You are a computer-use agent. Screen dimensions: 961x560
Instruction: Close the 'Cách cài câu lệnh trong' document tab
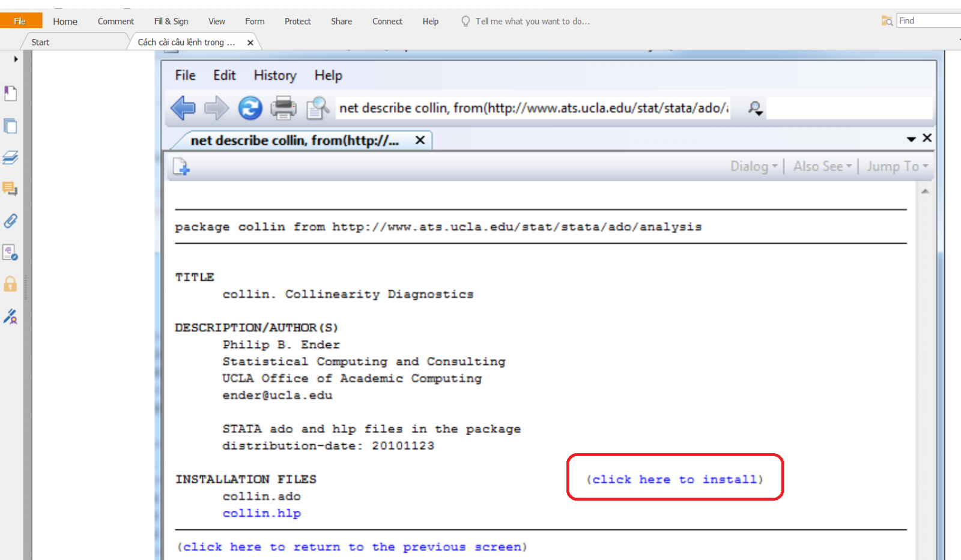pyautogui.click(x=250, y=43)
